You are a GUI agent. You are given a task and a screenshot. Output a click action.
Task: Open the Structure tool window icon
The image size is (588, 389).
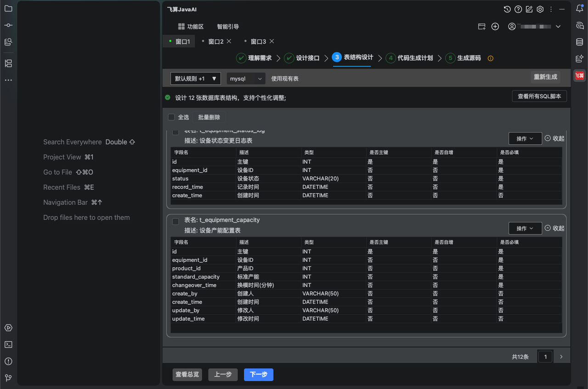8,63
